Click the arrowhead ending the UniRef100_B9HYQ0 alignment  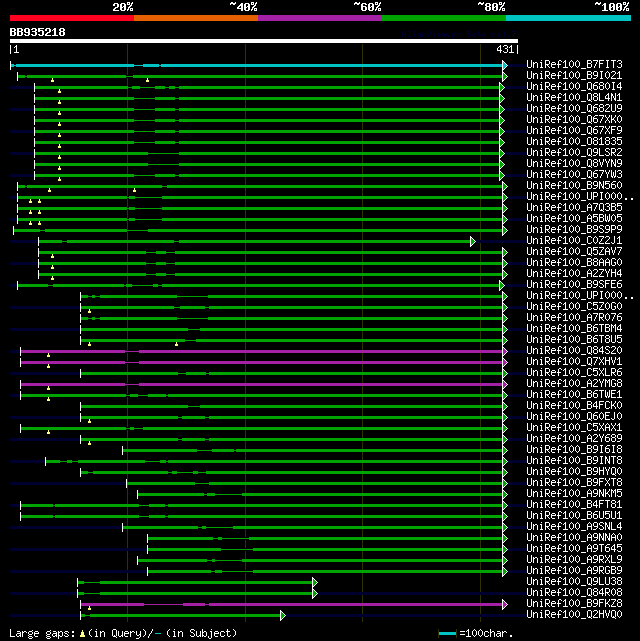tap(505, 473)
